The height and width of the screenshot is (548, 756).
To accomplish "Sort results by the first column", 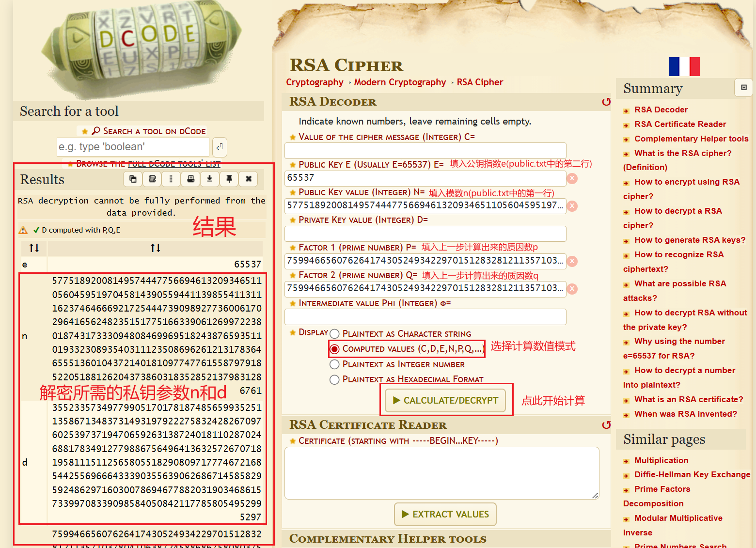I will (34, 248).
